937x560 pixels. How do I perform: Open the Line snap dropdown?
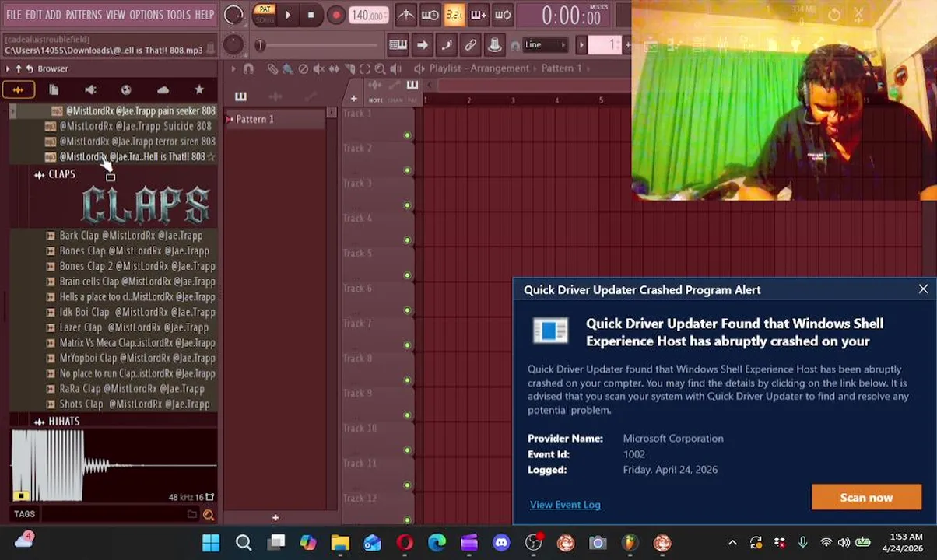545,45
